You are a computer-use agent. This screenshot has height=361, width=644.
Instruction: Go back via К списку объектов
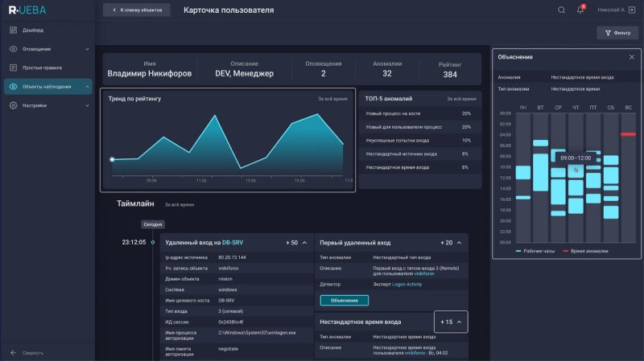click(x=136, y=10)
